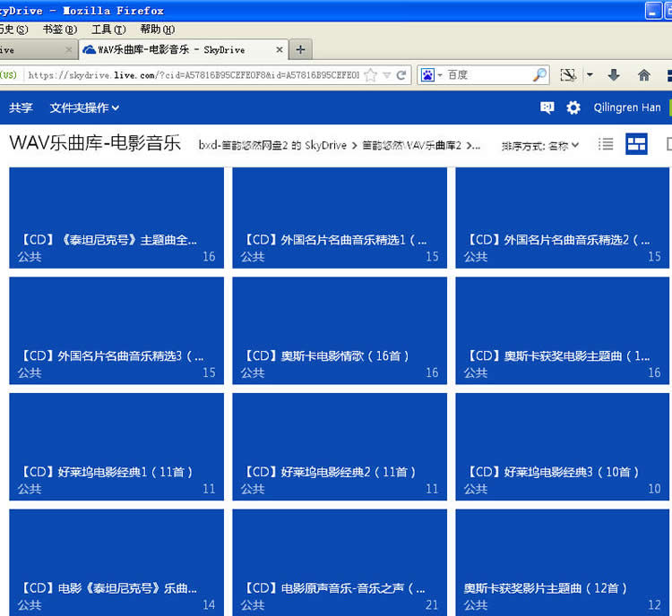Switch to the list details view icon
672x616 pixels.
[606, 144]
